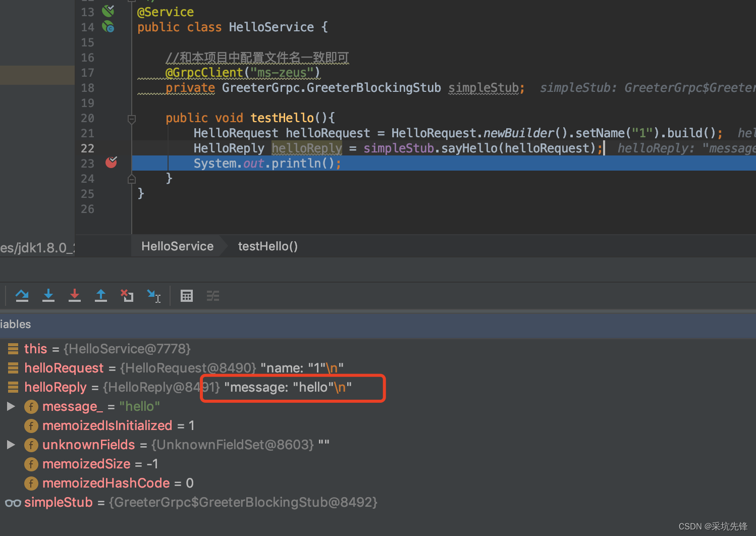Screen dimensions: 756x536
Task: Click the Spring bean gutter icon on line 13
Action: coord(108,11)
